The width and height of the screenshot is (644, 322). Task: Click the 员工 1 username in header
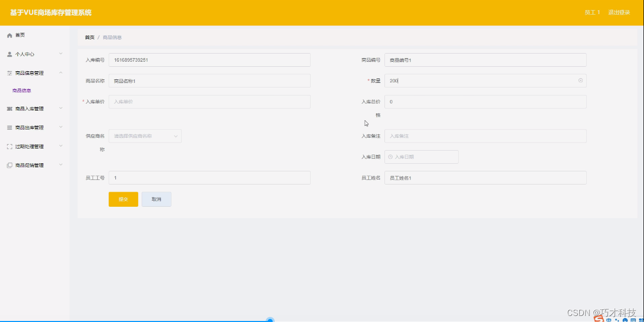tap(592, 12)
